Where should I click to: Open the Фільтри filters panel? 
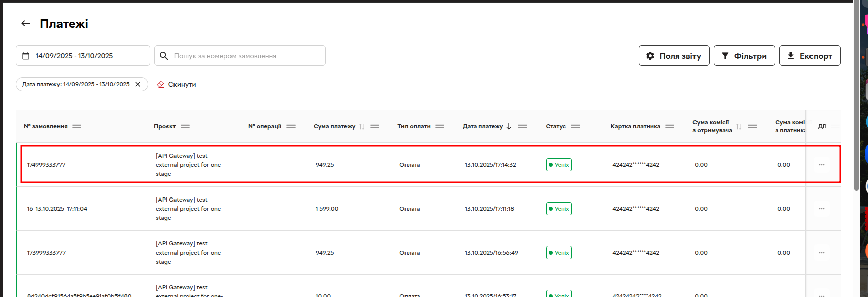click(744, 56)
